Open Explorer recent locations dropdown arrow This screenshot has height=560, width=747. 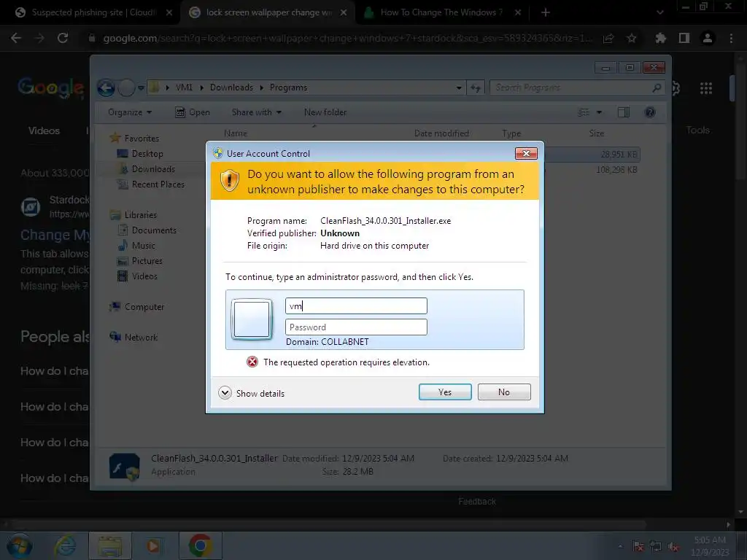point(141,87)
